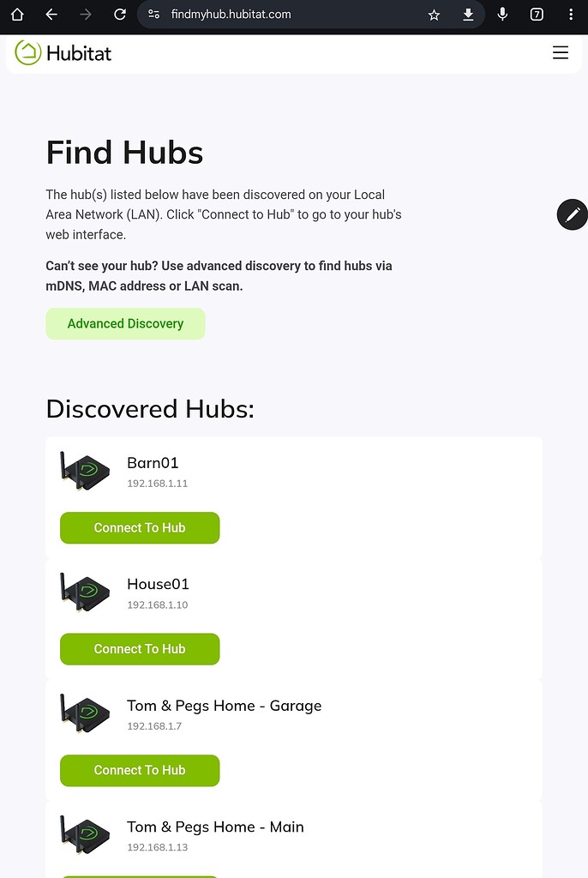
Task: Open Chrome's three-dot overflow menu
Action: tap(570, 15)
